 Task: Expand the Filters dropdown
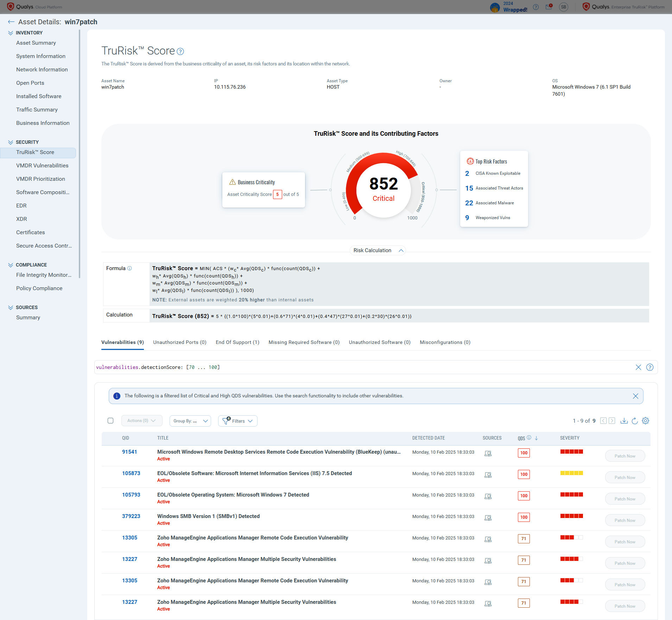point(238,421)
